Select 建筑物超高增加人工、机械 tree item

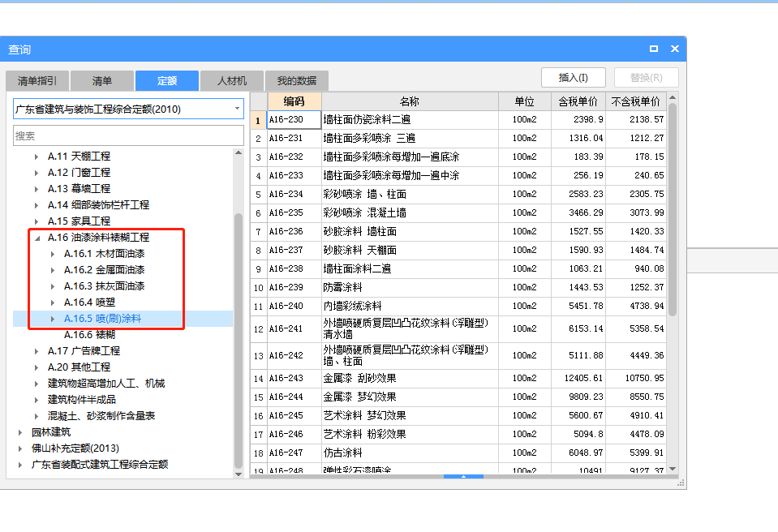tap(106, 384)
